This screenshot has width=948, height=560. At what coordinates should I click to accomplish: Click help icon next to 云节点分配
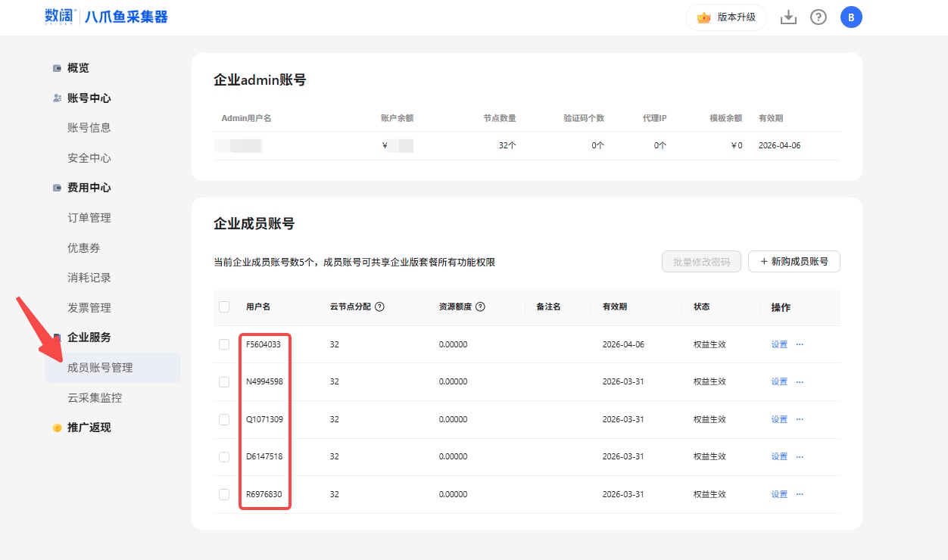(380, 307)
